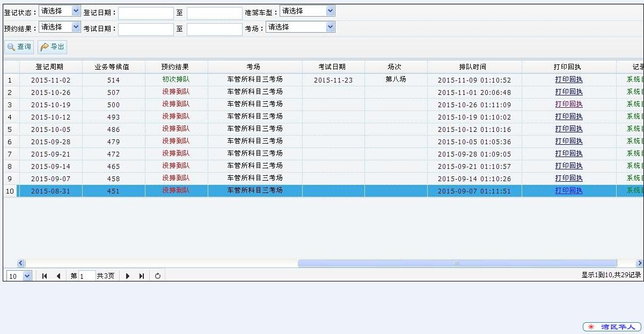
Task: Change page size dropdown showing 10
Action: click(x=19, y=276)
